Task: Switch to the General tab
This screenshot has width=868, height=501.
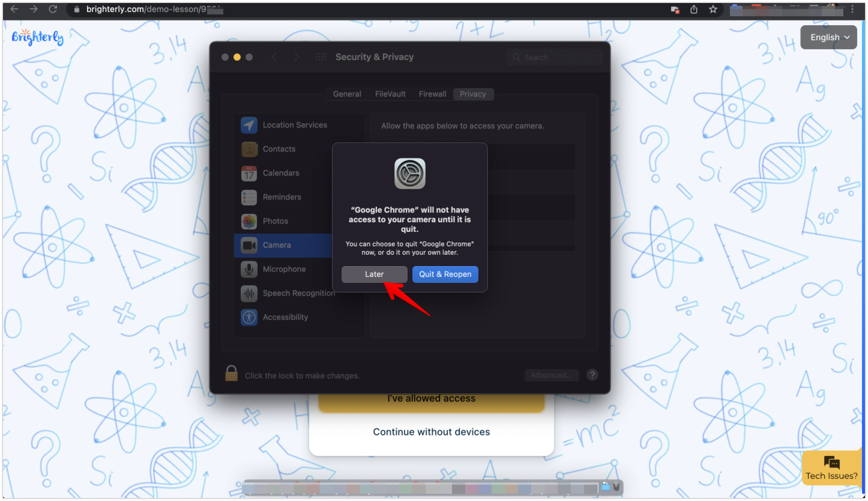Action: (347, 94)
